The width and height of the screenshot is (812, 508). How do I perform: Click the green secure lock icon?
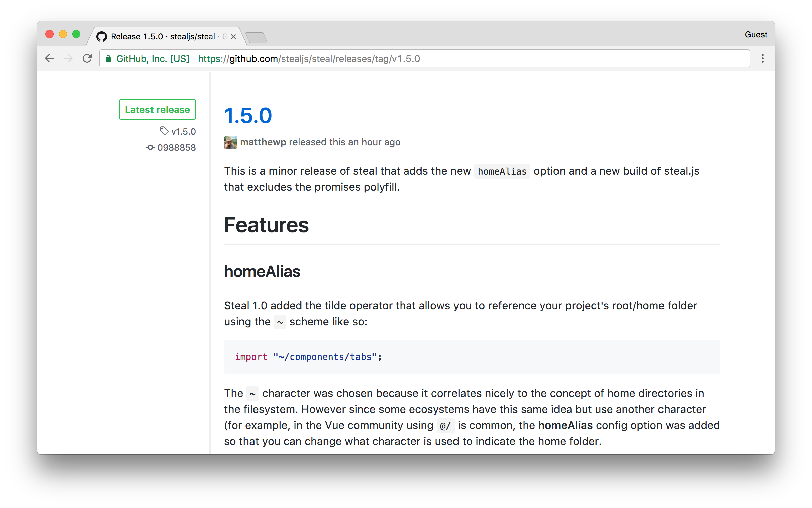108,59
